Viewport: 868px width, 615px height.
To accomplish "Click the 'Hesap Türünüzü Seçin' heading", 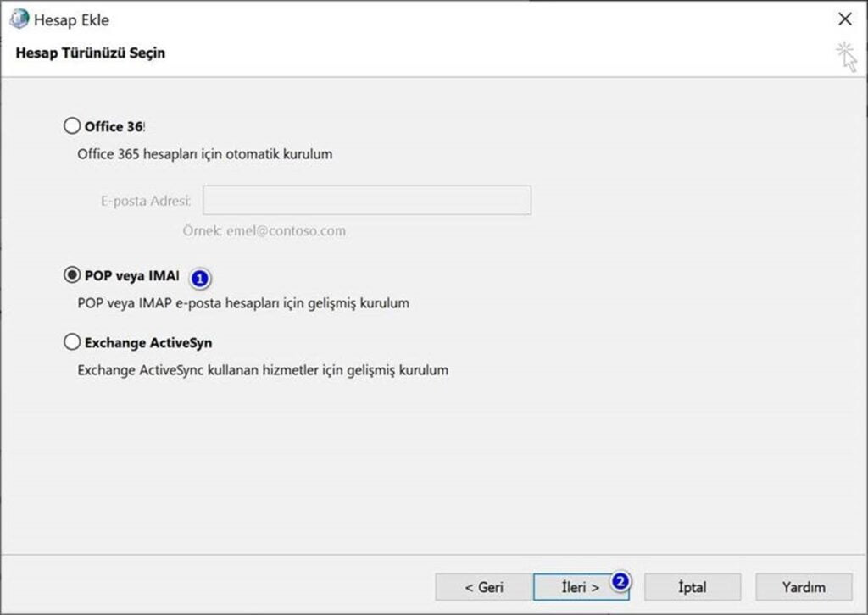I will (x=90, y=53).
